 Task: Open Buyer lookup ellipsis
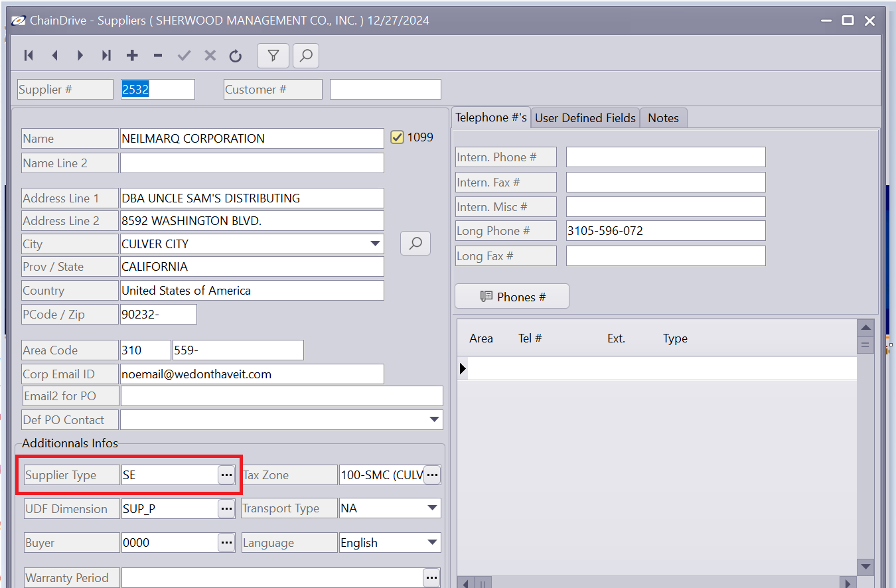coord(227,542)
